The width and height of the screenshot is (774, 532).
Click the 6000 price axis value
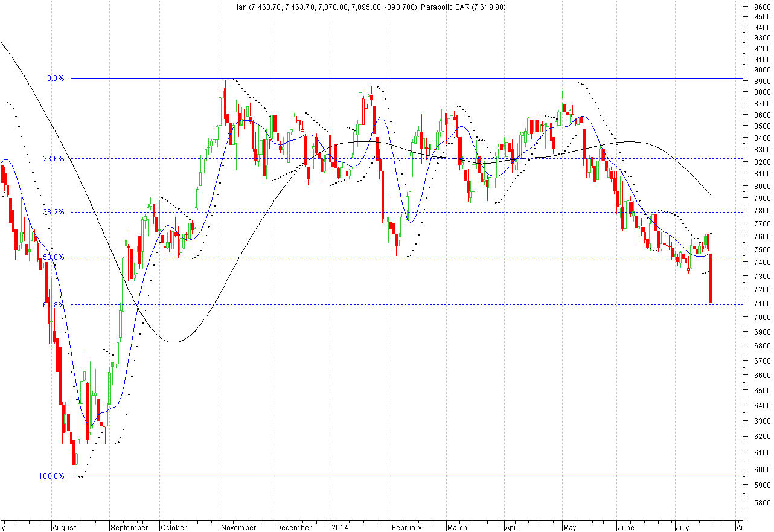762,469
